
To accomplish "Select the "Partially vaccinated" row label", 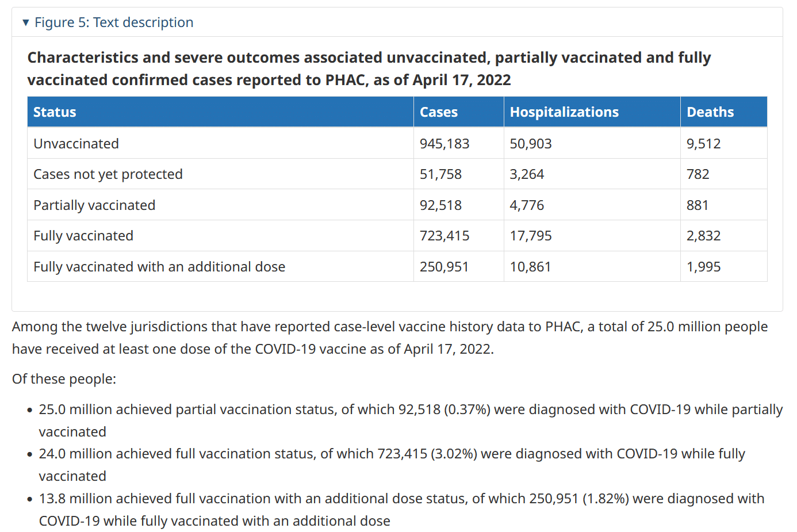I will point(94,205).
